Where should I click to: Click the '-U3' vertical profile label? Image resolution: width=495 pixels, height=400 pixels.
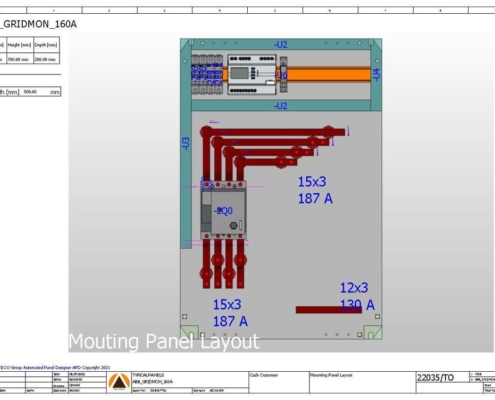(186, 143)
